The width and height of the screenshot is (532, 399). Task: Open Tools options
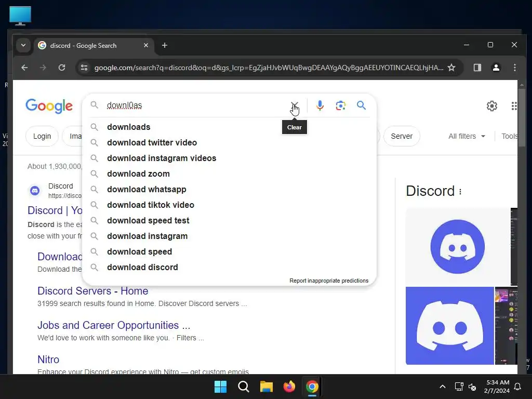pyautogui.click(x=510, y=136)
